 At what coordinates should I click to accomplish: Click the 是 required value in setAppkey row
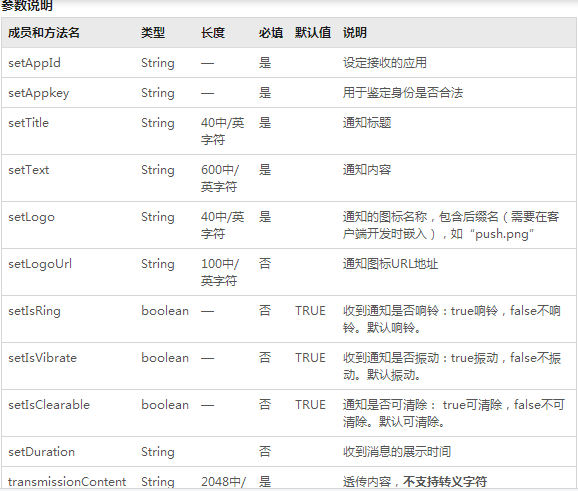(x=265, y=93)
